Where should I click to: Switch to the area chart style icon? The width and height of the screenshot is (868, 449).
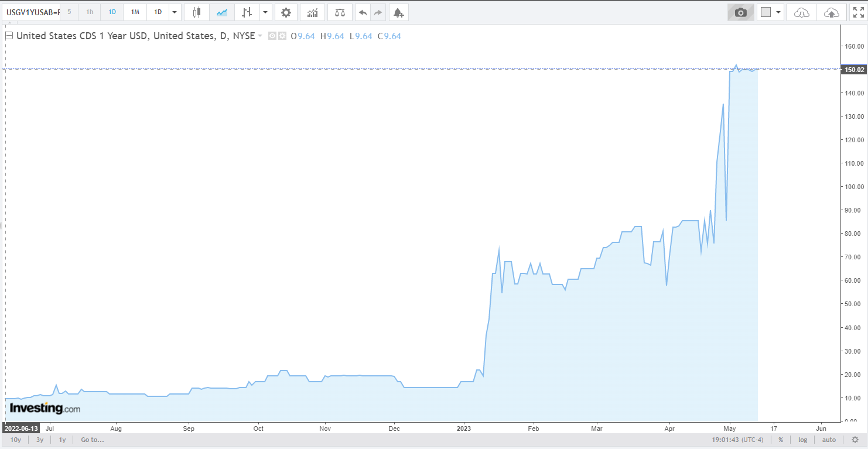point(222,12)
